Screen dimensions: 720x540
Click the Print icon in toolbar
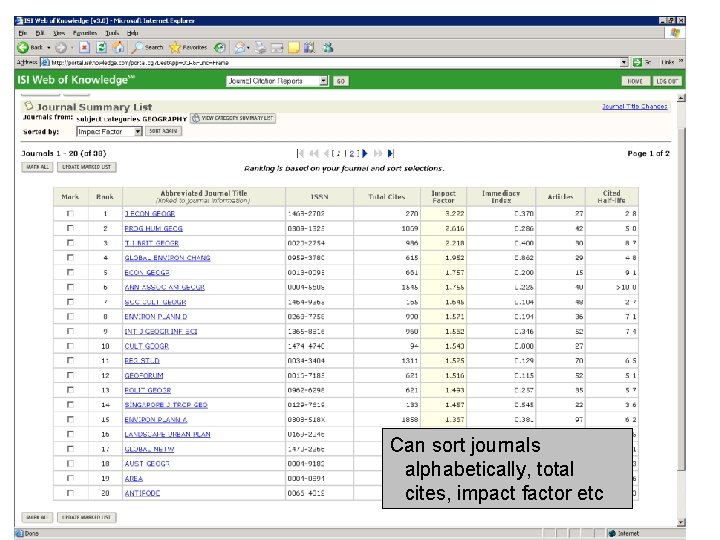(x=260, y=47)
